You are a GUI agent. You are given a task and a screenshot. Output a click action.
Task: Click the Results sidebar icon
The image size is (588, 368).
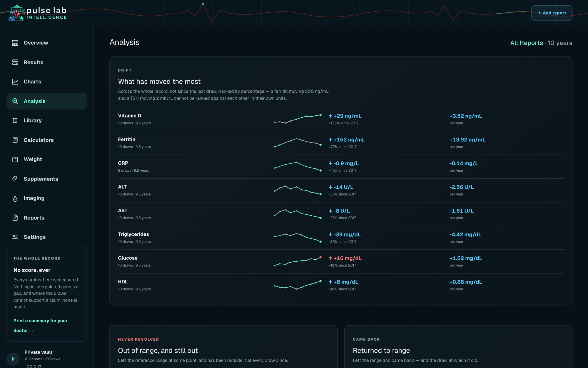click(15, 62)
